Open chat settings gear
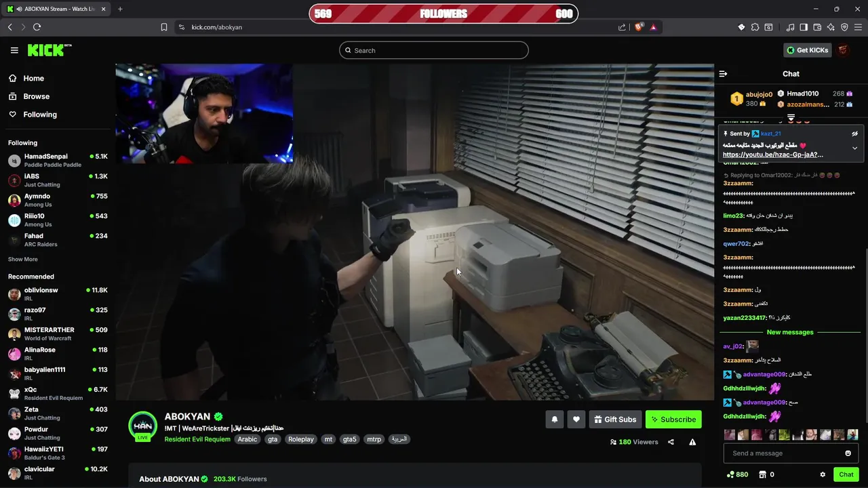This screenshot has height=488, width=868. 823,474
